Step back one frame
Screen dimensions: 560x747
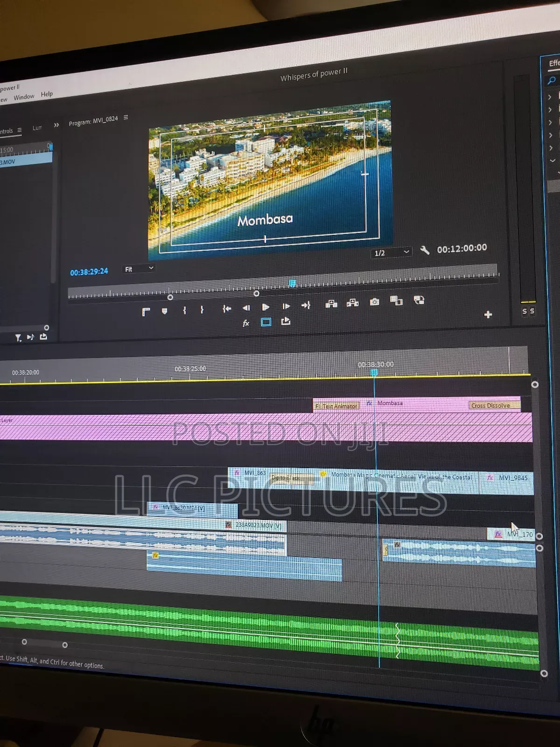(246, 307)
